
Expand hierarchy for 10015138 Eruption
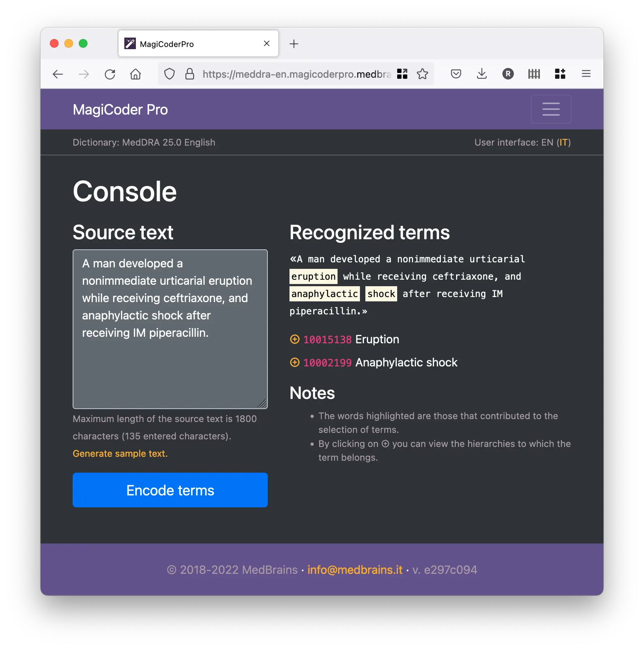(295, 339)
